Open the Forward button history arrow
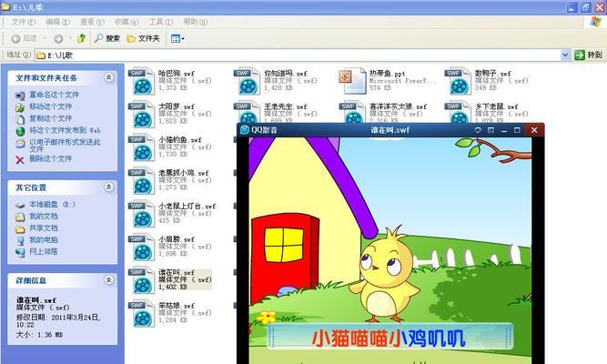Image resolution: width=607 pixels, height=364 pixels. 70,38
